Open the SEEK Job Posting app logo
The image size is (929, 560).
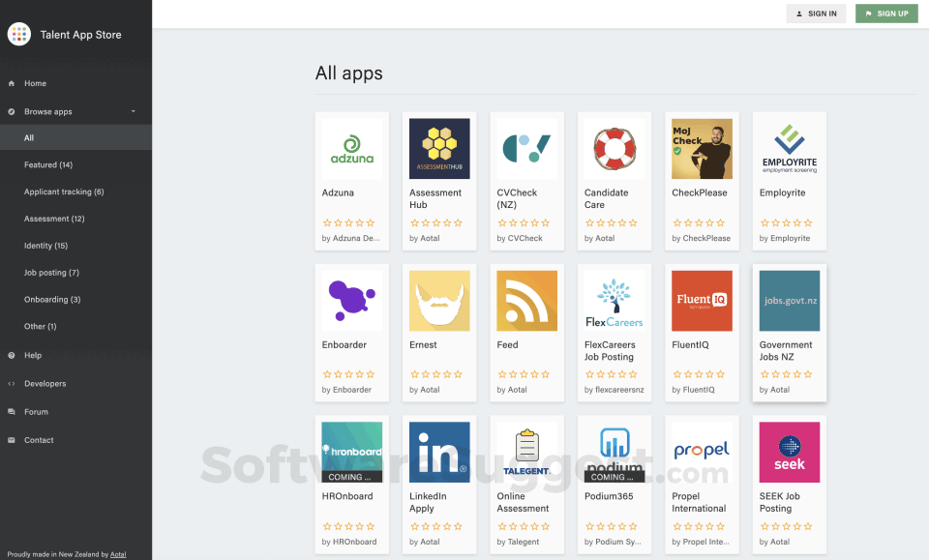(x=789, y=452)
